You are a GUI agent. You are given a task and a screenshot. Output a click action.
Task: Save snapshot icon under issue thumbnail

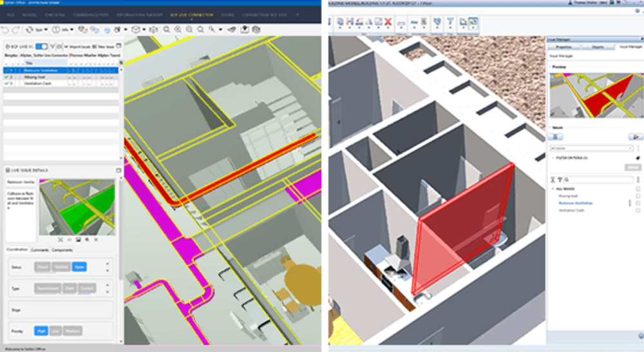pyautogui.click(x=78, y=239)
